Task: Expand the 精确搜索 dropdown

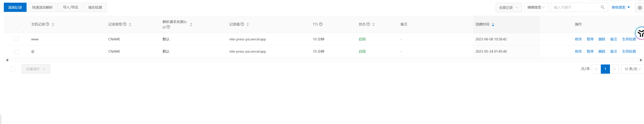Action: (536, 7)
